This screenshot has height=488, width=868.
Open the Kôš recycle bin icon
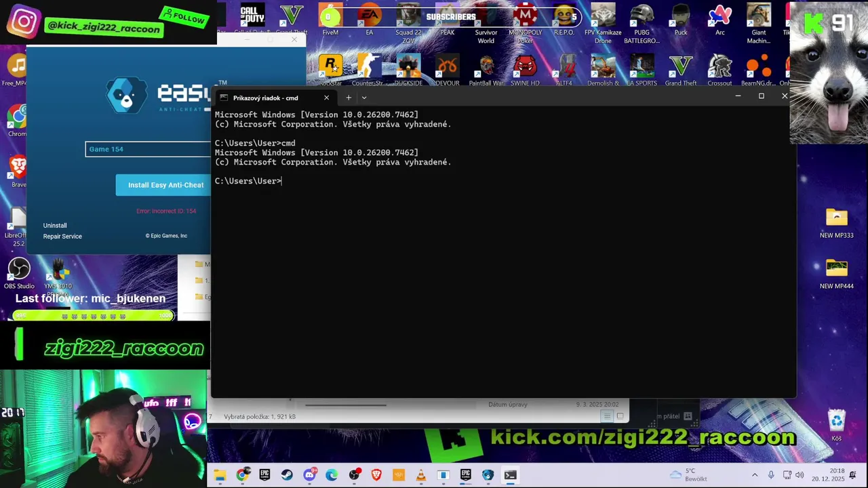(x=837, y=426)
